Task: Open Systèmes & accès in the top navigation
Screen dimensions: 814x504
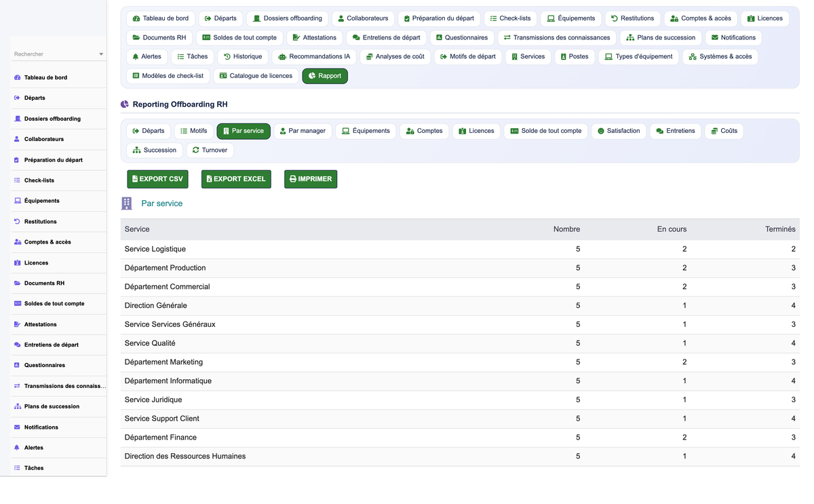Action: (x=720, y=57)
